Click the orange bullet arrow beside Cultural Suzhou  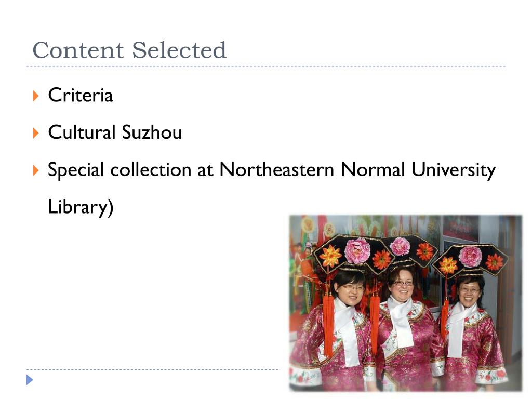point(36,133)
